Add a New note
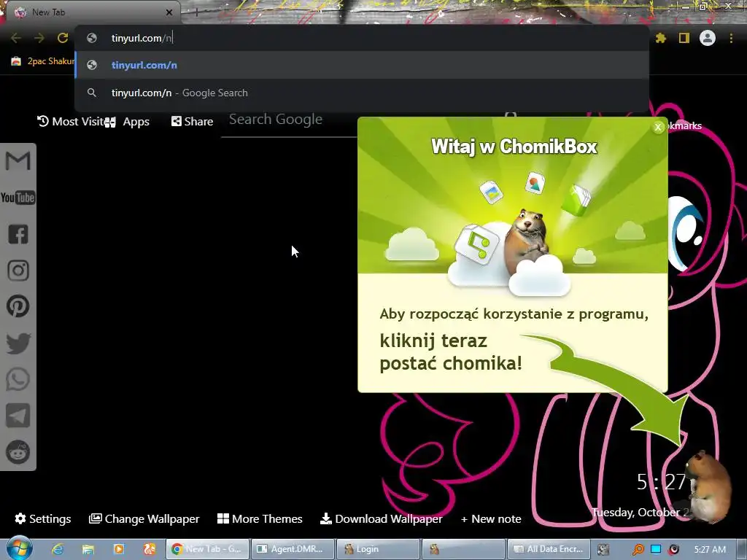The height and width of the screenshot is (560, 747). [x=491, y=518]
